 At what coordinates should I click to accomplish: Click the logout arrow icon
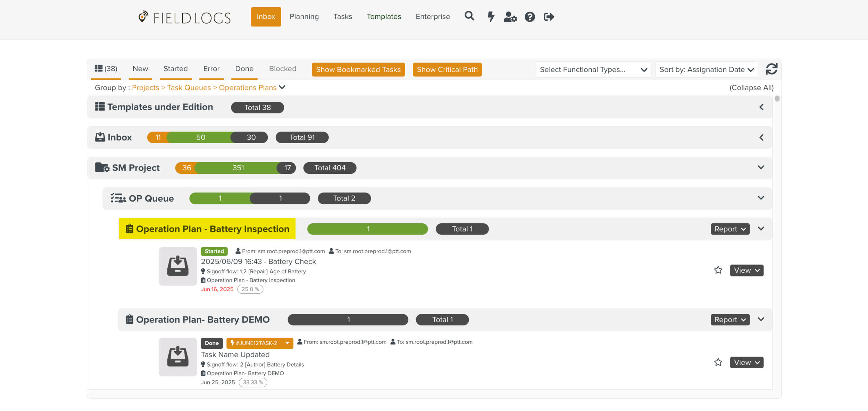click(549, 17)
